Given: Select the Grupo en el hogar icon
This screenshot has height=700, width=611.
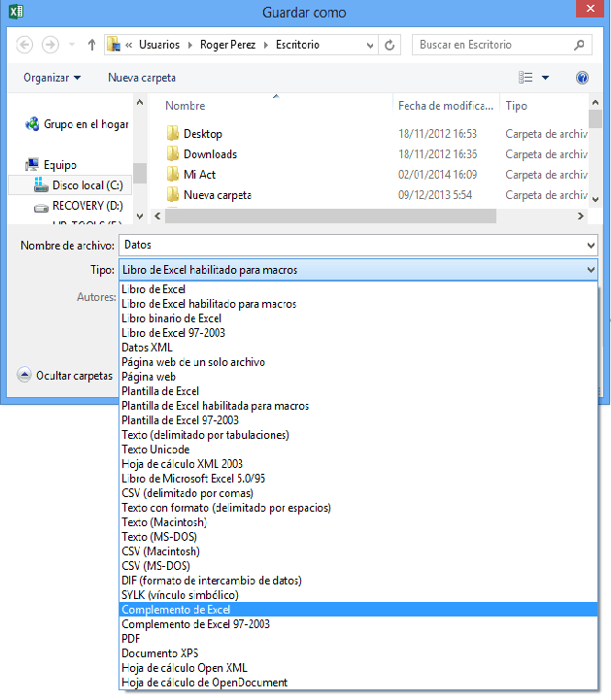Looking at the screenshot, I should click(x=32, y=124).
